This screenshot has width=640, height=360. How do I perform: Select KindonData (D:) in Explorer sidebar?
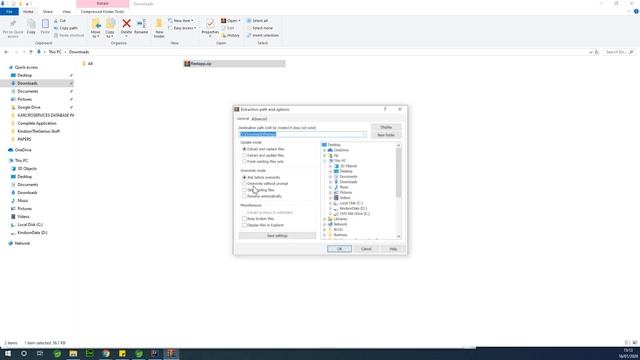pyautogui.click(x=32, y=233)
